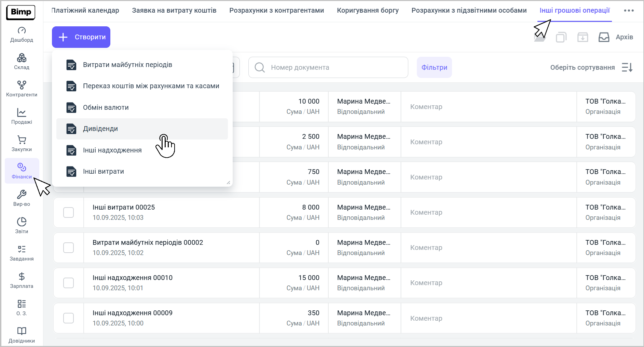Open Продажі sales section
Image resolution: width=644 pixels, height=347 pixels.
(22, 116)
